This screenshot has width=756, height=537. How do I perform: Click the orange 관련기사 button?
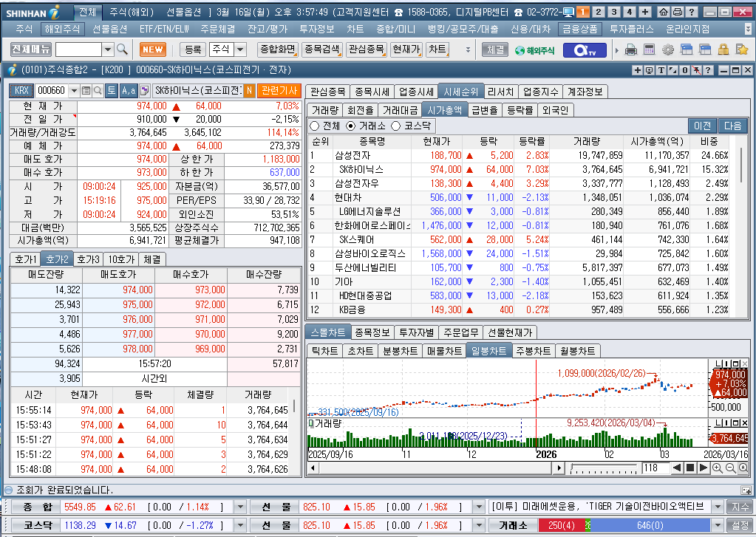[x=279, y=91]
